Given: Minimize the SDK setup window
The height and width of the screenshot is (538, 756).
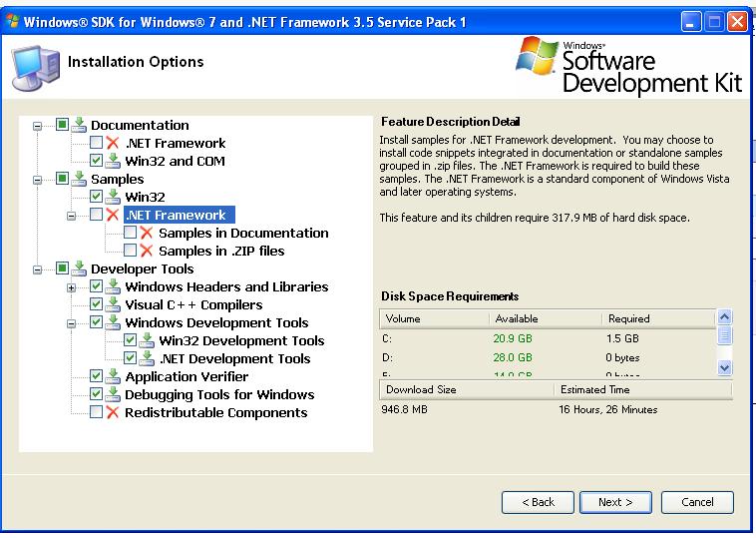Looking at the screenshot, I should pos(691,22).
